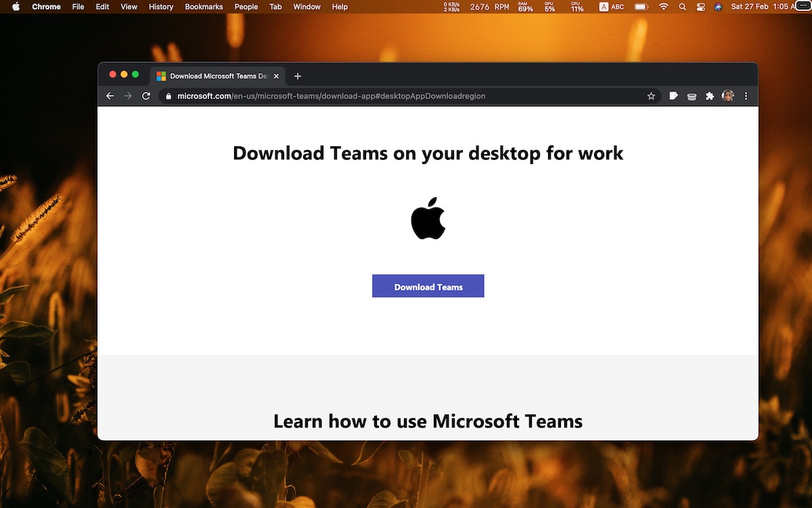
Task: Open the Window menu
Action: tap(307, 7)
